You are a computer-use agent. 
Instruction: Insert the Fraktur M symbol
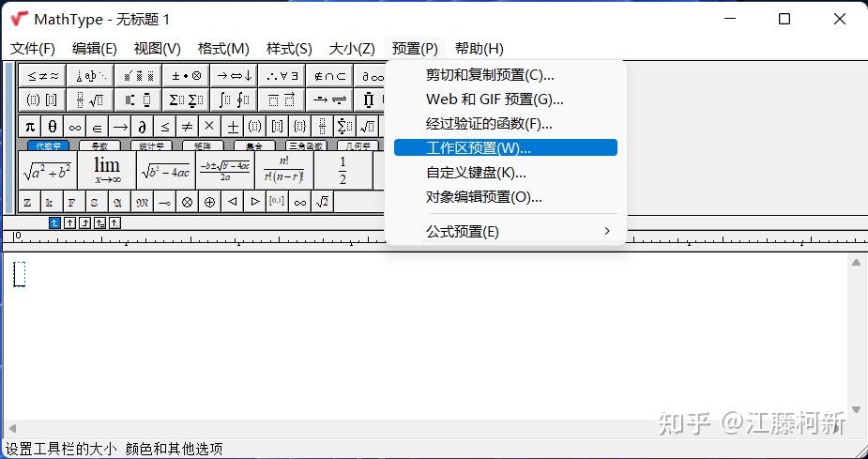click(x=142, y=202)
